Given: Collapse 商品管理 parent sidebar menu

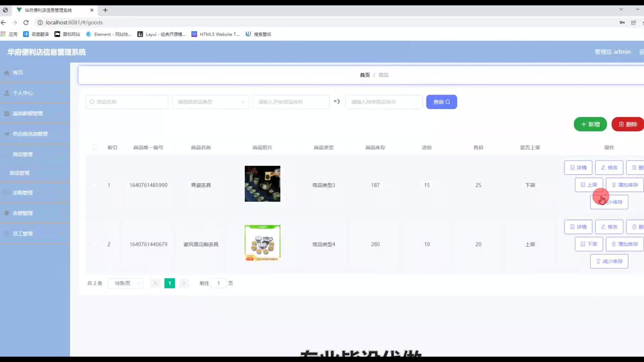Looking at the screenshot, I should (x=35, y=155).
